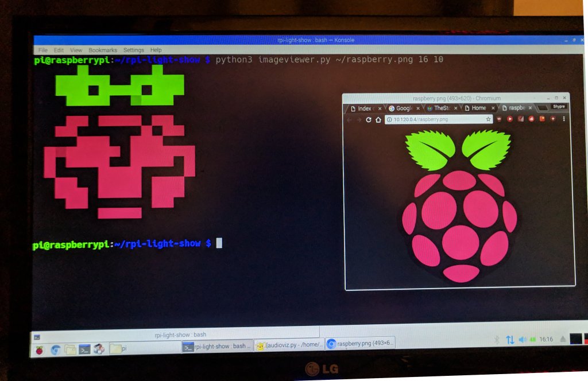This screenshot has width=588, height=381.
Task: Click the site info icon in address bar
Action: pos(389,119)
